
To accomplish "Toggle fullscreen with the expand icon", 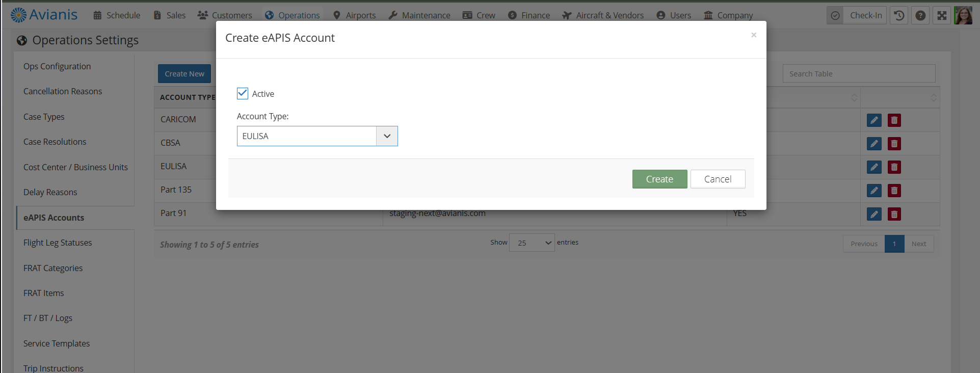I will (x=941, y=15).
